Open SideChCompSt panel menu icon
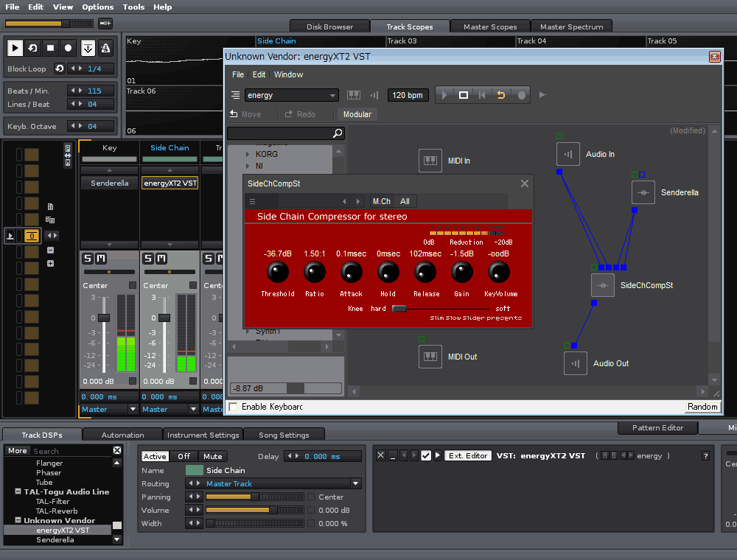This screenshot has width=737, height=560. 252,202
